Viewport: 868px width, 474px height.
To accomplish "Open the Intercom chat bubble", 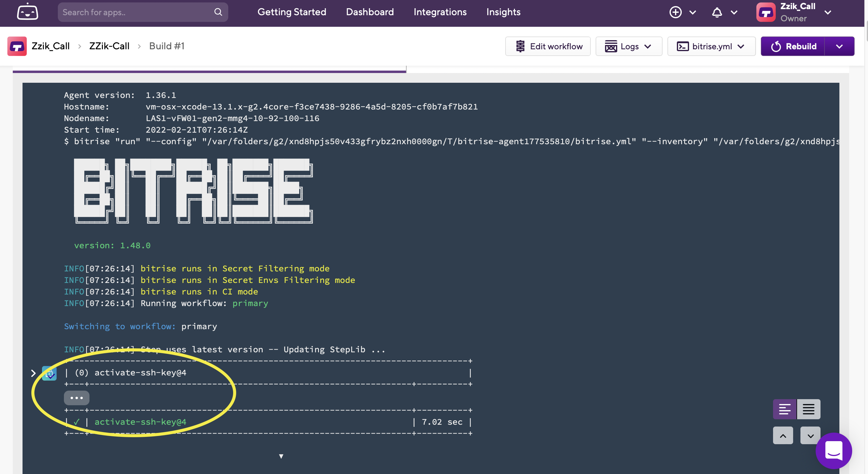I will (x=834, y=451).
